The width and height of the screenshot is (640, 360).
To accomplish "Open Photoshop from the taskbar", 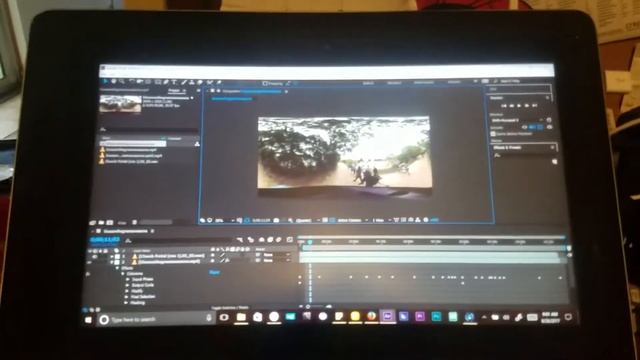I will click(x=436, y=317).
